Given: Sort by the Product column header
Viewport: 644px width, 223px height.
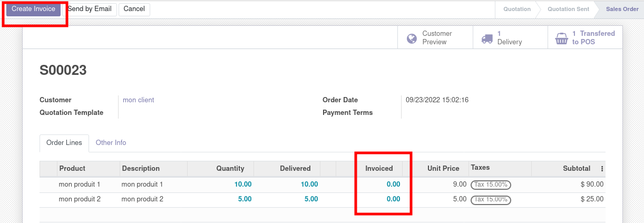Looking at the screenshot, I should click(88, 168).
